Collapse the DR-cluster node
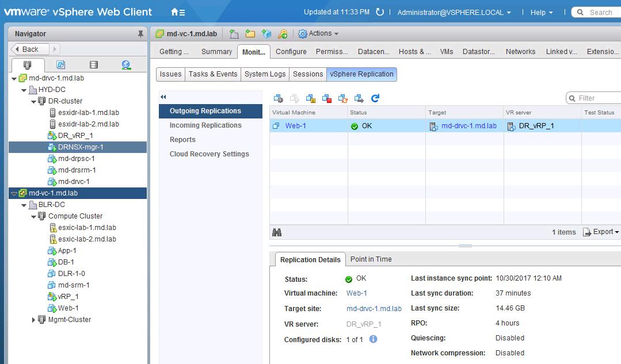 pos(33,101)
